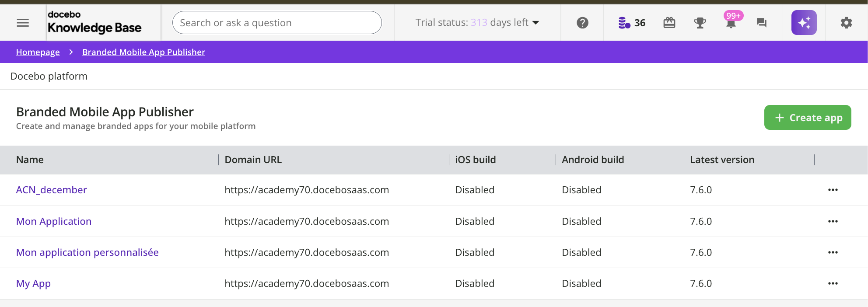Viewport: 868px width, 307px height.
Task: Open the chat messages icon
Action: pyautogui.click(x=762, y=23)
